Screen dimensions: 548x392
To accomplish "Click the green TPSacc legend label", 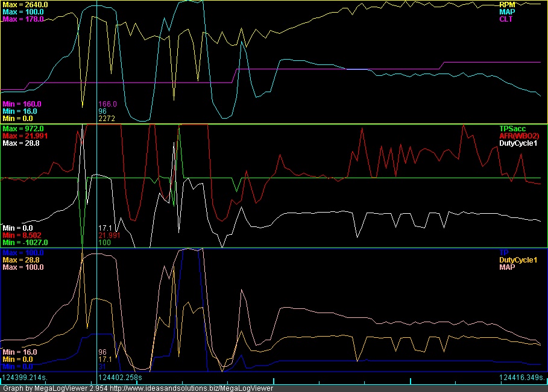I will click(x=512, y=129).
